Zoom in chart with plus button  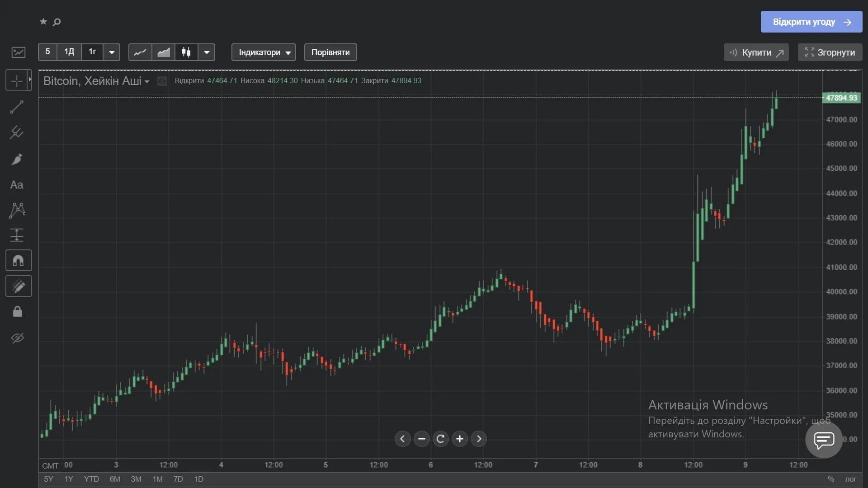(460, 439)
